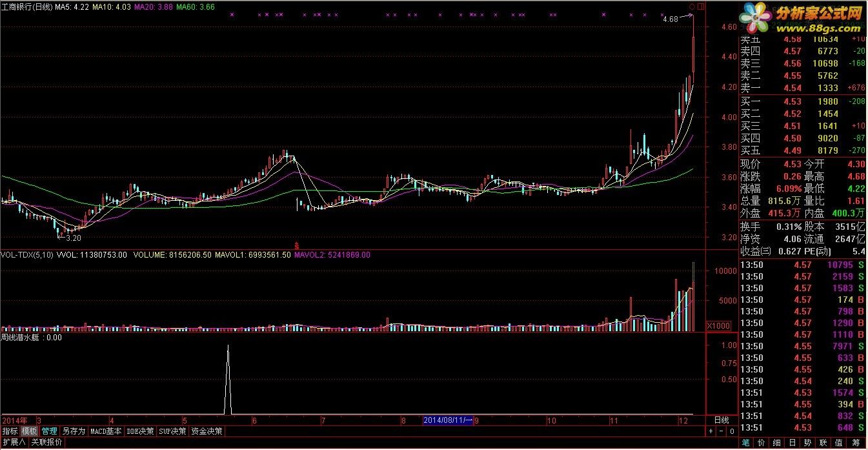This screenshot has height=450, width=868.
Task: Switch to SUP决策 template
Action: coord(173,431)
